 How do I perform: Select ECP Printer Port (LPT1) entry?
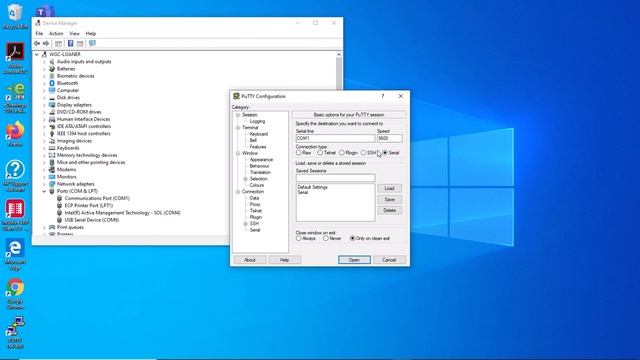[89, 206]
